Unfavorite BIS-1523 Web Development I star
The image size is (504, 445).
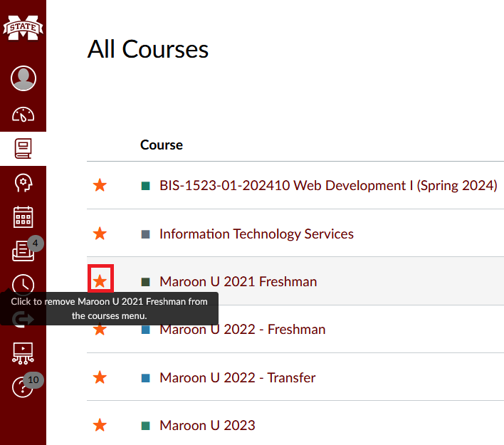click(x=100, y=185)
